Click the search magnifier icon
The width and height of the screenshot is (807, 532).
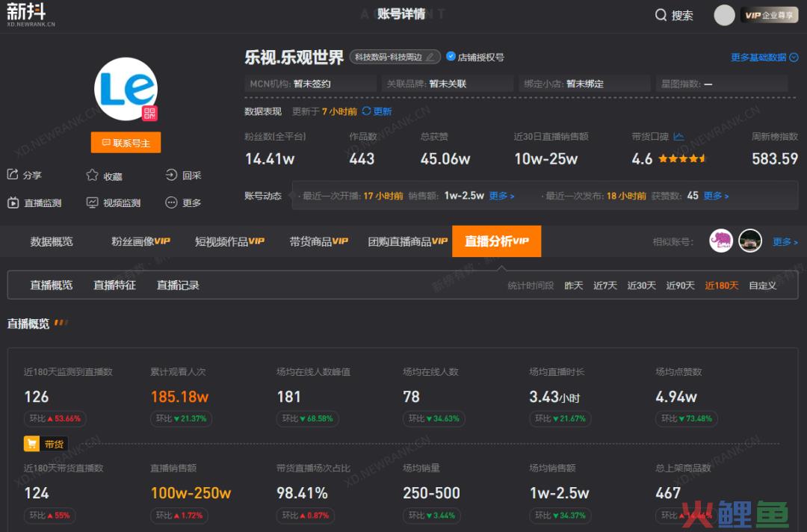[661, 14]
